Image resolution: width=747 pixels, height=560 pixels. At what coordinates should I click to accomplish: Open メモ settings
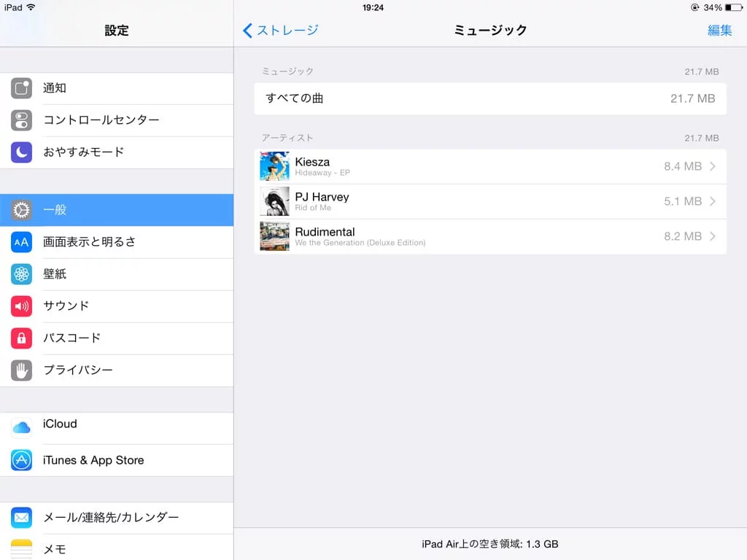coord(117,548)
